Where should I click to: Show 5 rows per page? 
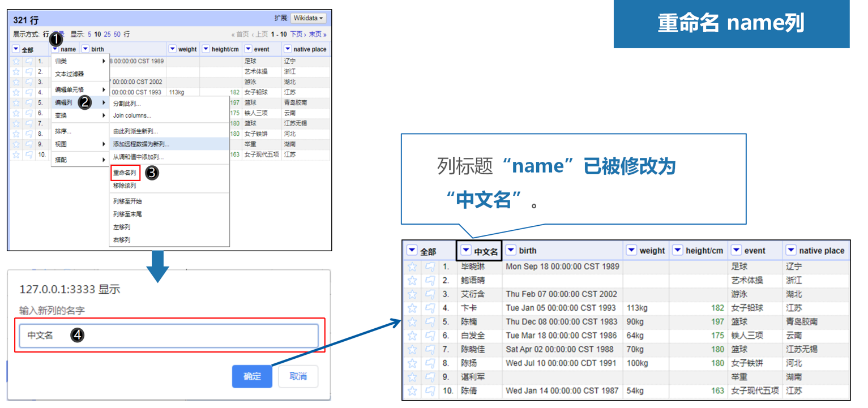(x=89, y=35)
